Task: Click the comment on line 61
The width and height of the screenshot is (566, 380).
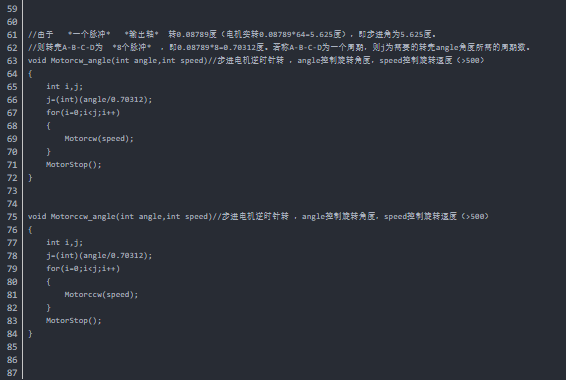Action: coord(232,35)
